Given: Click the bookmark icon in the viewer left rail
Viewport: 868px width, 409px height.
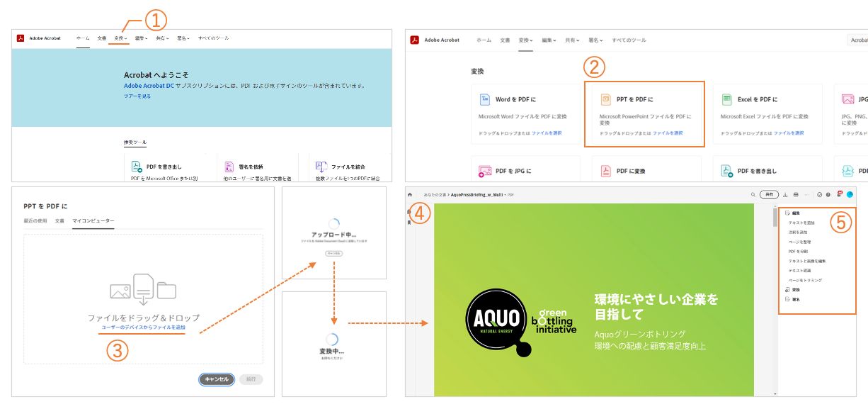Looking at the screenshot, I should coord(409,223).
